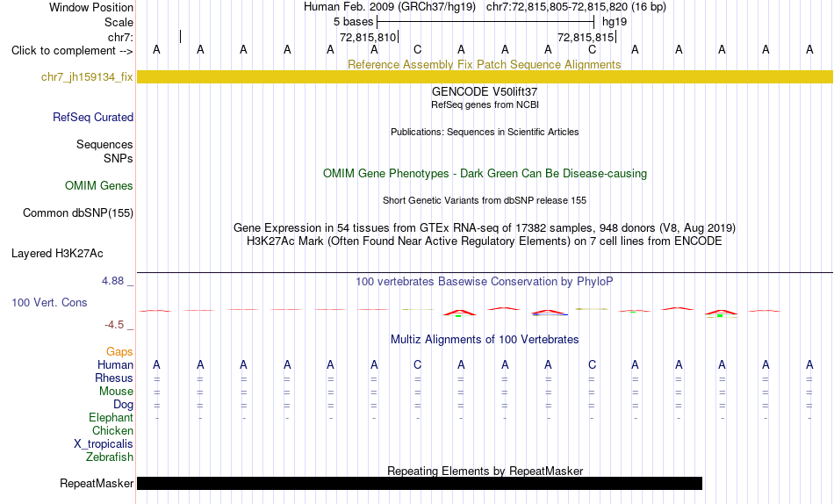Click the Layered H3K27Ac track label
Viewport: 834px width, 504px height.
[57, 254]
